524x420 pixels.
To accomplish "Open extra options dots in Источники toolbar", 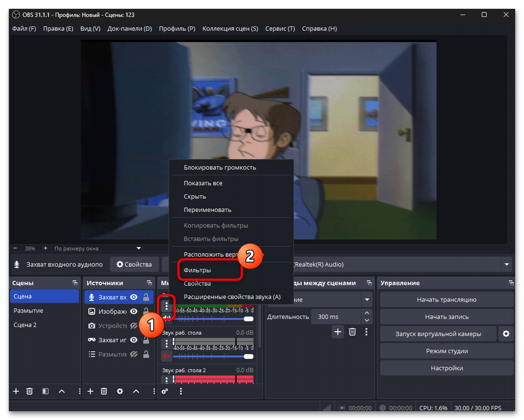I will pos(154,391).
